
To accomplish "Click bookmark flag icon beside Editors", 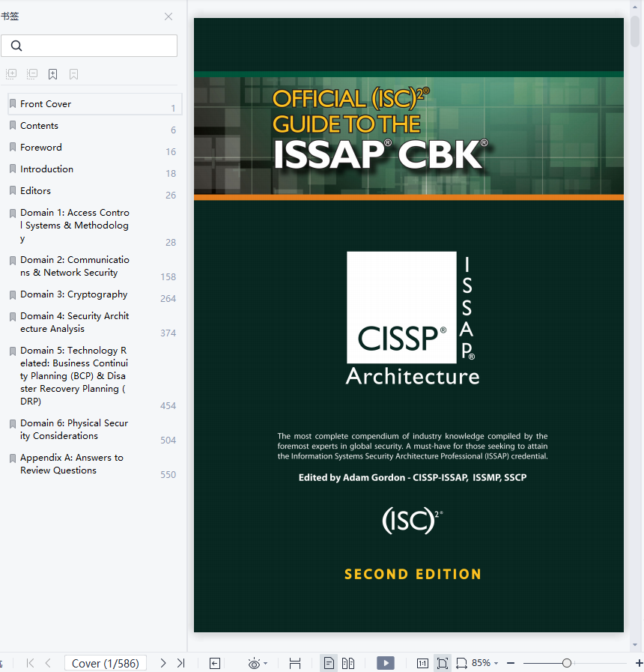I will [13, 191].
